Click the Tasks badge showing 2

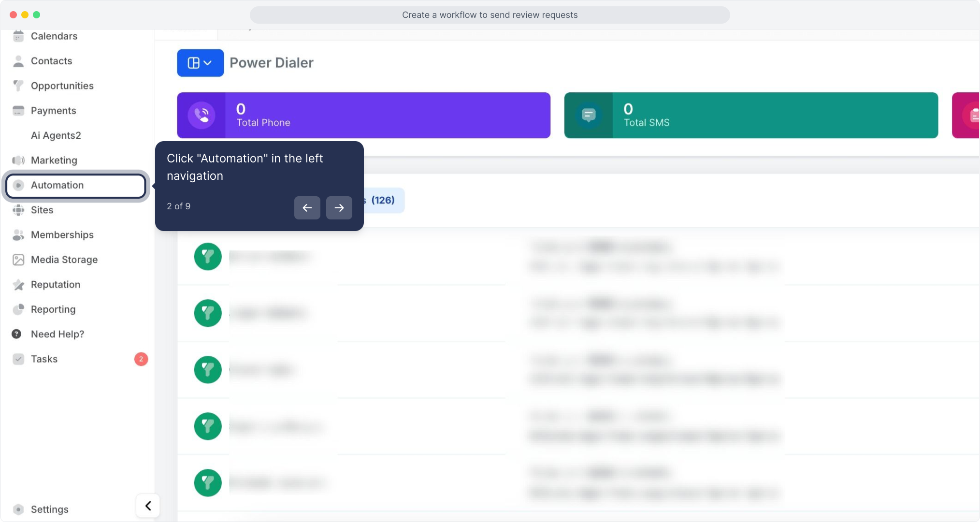coord(141,359)
